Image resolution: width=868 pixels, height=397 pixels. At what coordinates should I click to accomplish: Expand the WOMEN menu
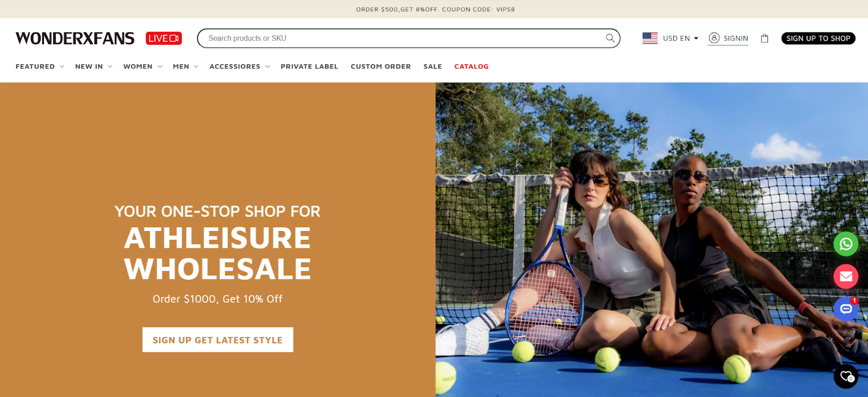pyautogui.click(x=143, y=67)
